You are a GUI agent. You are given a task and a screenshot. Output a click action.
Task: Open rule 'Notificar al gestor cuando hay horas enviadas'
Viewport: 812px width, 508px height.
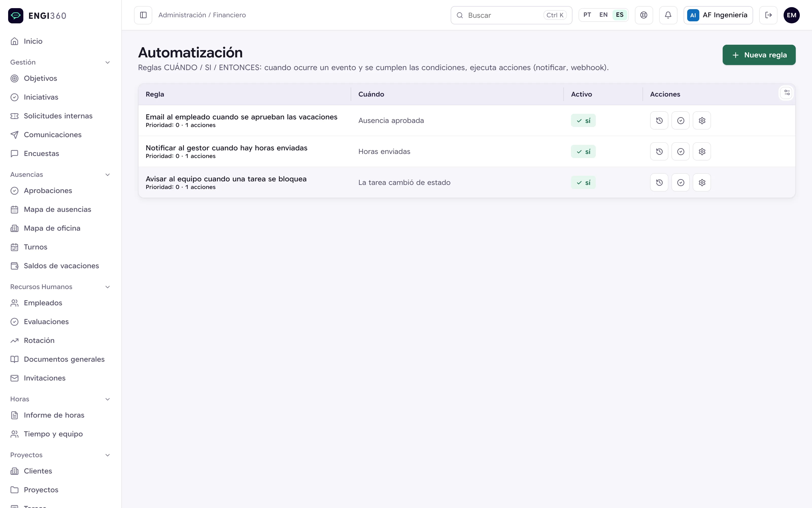226,148
